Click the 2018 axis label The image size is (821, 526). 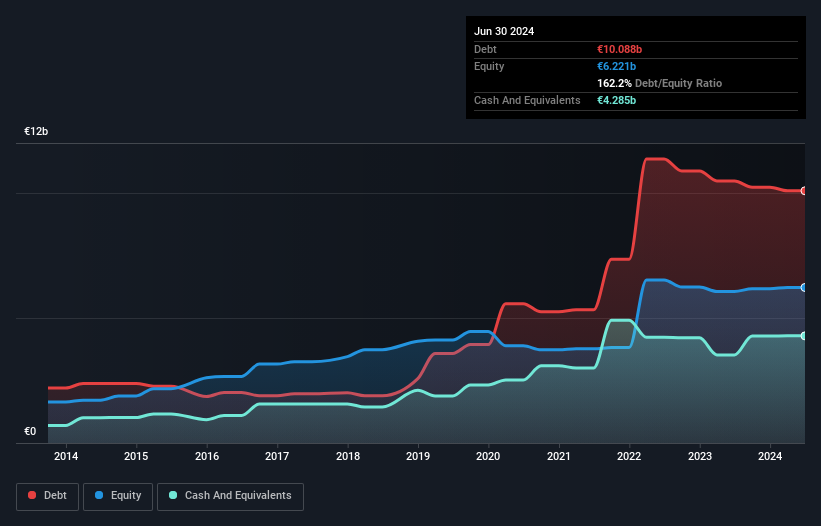tap(348, 456)
